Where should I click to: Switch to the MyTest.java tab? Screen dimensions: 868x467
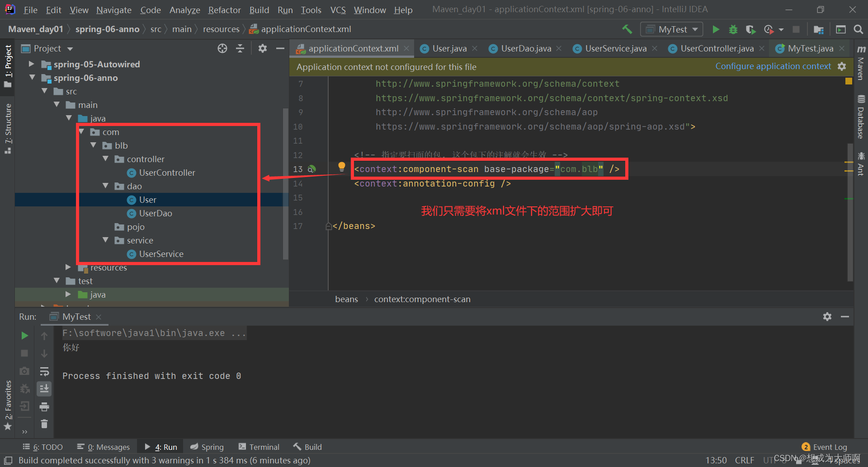click(x=810, y=48)
